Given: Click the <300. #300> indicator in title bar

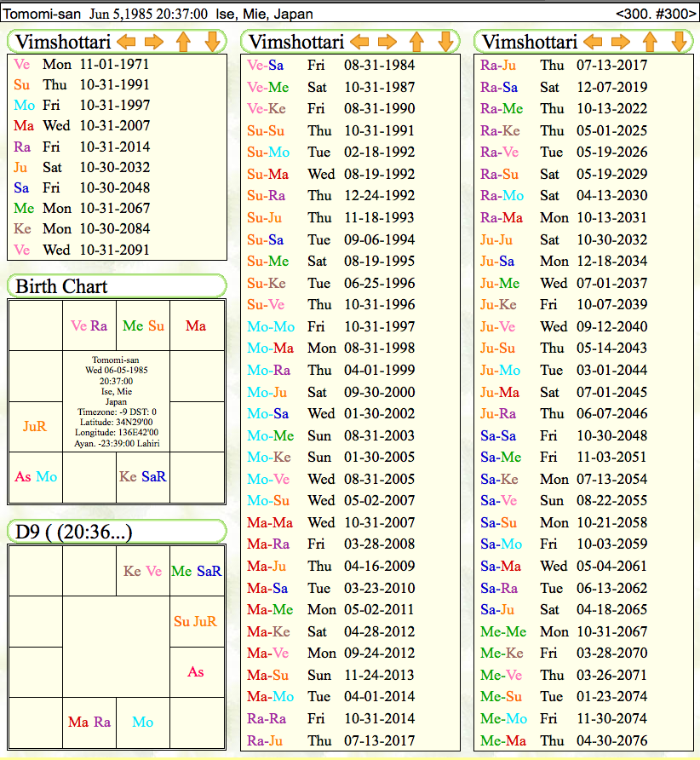Looking at the screenshot, I should [x=655, y=14].
